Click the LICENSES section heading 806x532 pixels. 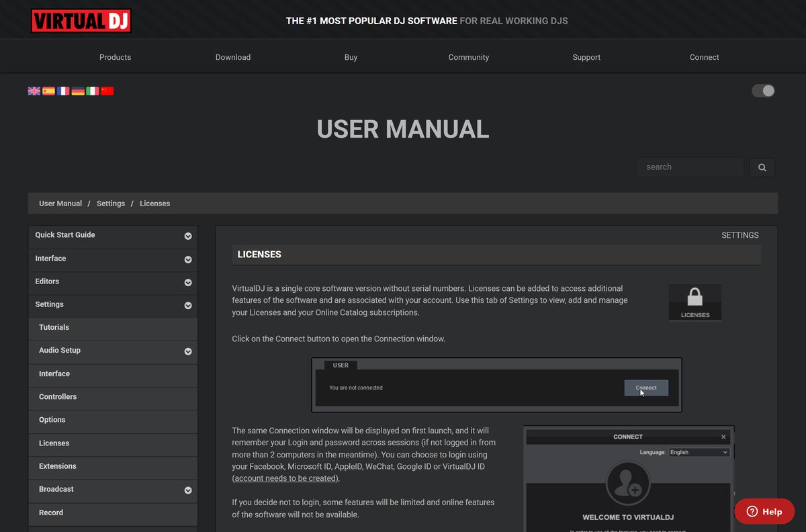pyautogui.click(x=259, y=255)
